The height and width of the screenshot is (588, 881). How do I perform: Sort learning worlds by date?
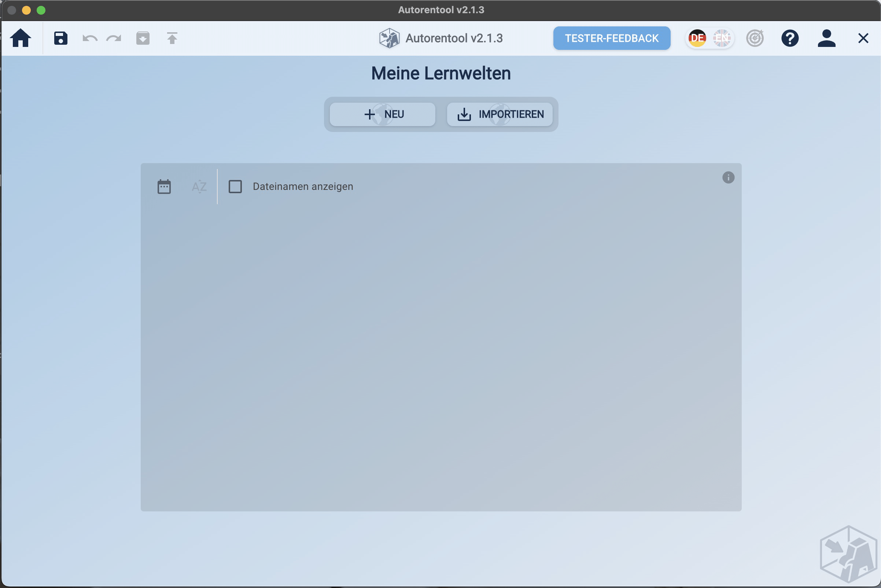pyautogui.click(x=164, y=186)
